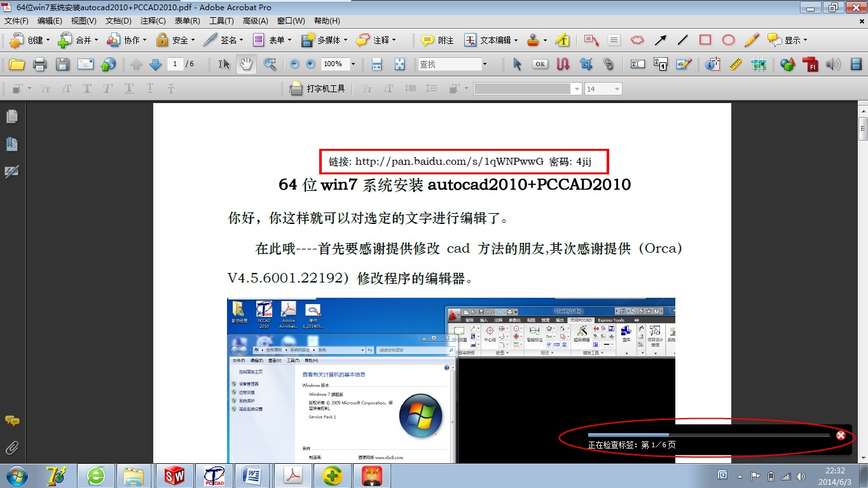
Task: Open the 编辑(E) menu
Action: click(x=50, y=21)
